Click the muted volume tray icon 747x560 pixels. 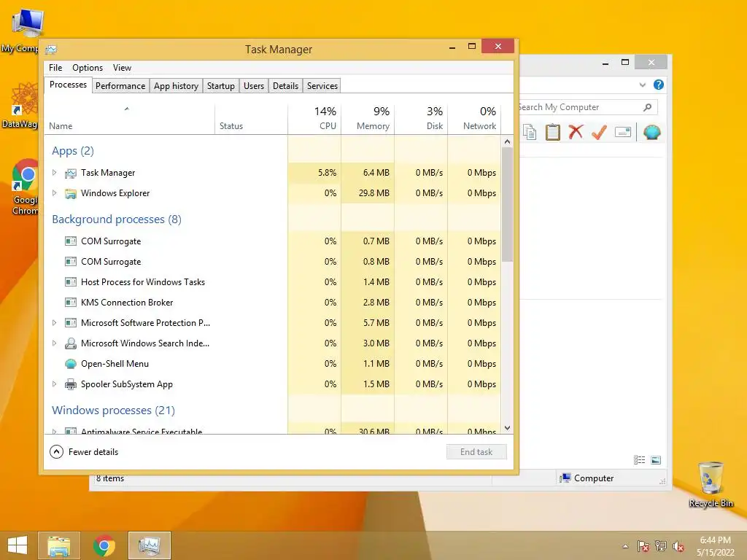678,546
